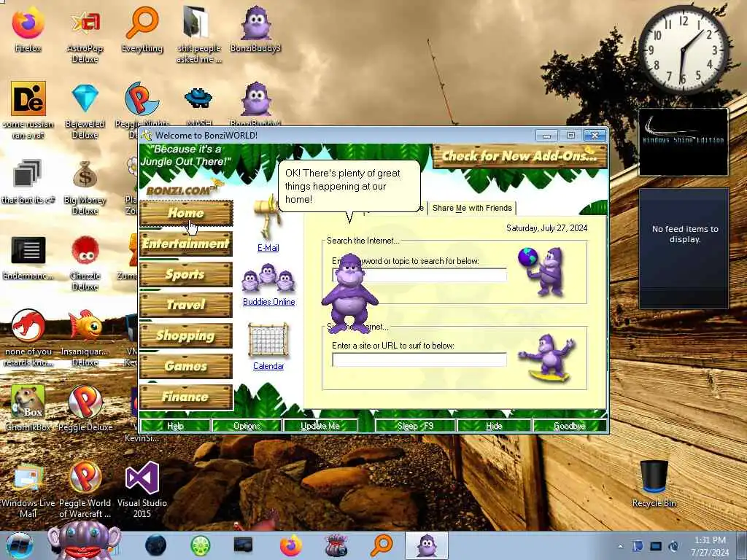Open the 'none of you' desktop icon

(x=28, y=337)
